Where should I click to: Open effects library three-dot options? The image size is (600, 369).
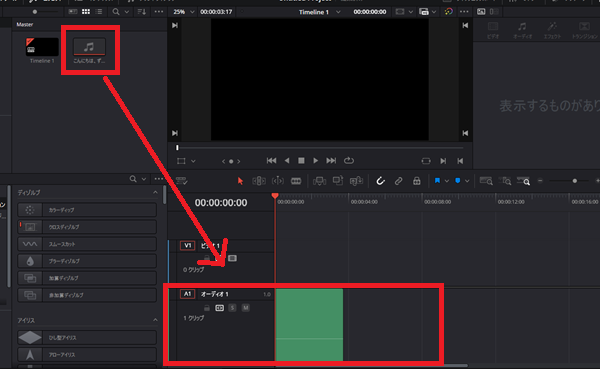click(x=158, y=179)
